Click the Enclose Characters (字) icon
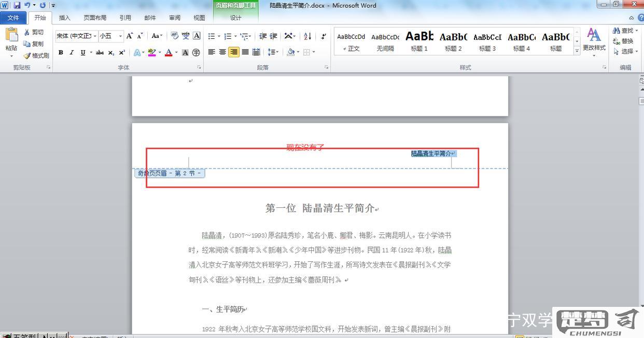This screenshot has height=338, width=644. (x=196, y=52)
